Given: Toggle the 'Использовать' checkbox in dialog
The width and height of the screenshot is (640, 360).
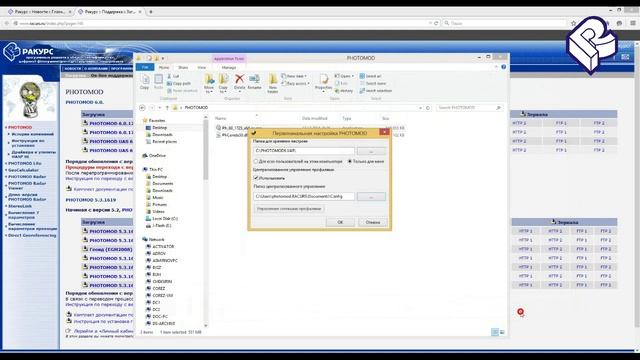Looking at the screenshot, I should [x=256, y=178].
